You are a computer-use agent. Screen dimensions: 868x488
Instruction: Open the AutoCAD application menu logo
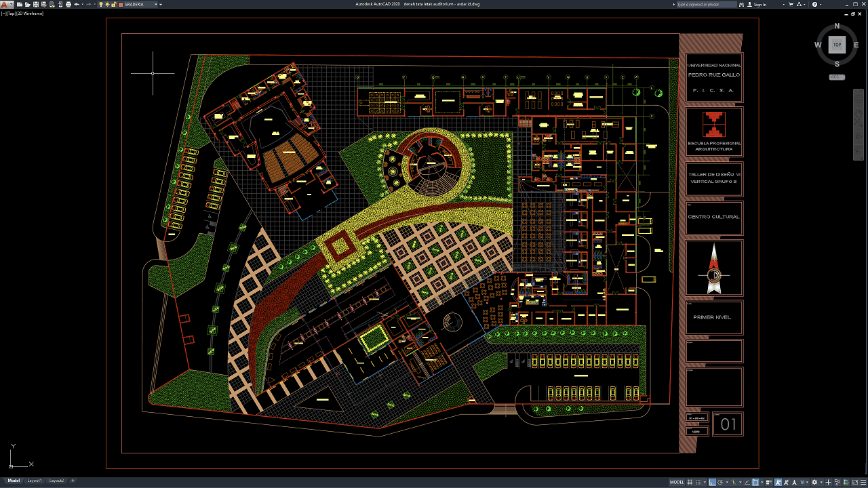tap(5, 4)
